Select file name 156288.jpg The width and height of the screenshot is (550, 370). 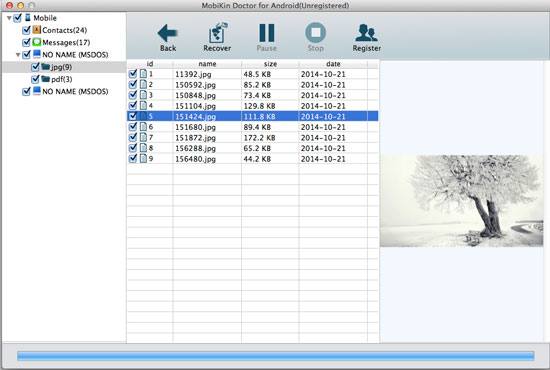(195, 148)
